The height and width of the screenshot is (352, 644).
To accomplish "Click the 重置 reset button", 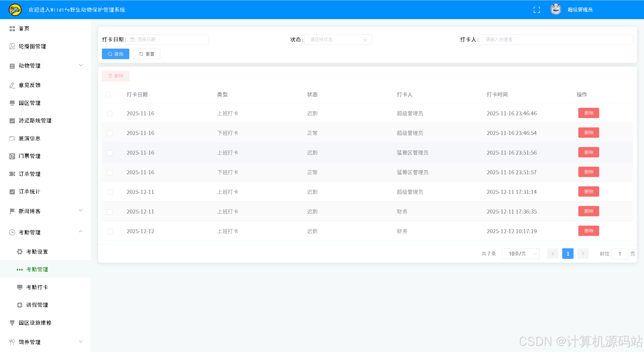I will coord(147,54).
